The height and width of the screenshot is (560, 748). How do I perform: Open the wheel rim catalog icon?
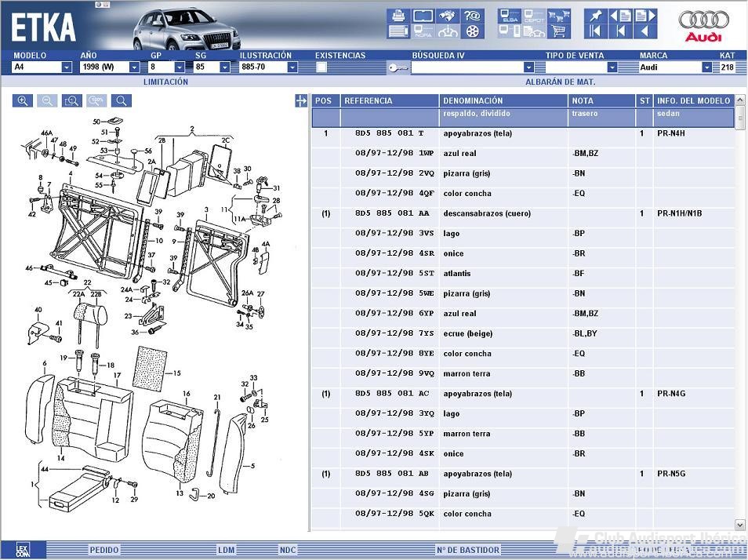coord(473,31)
